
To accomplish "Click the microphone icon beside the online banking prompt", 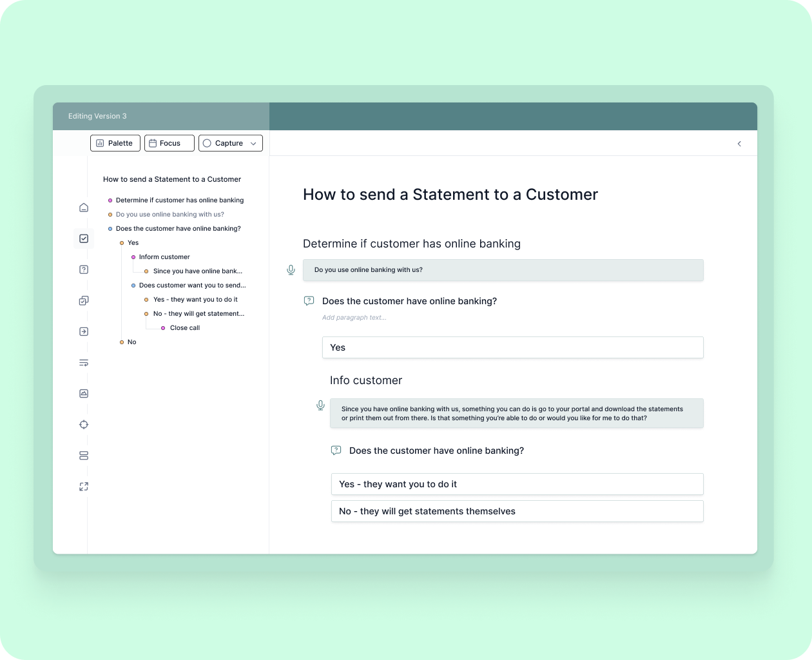I will [x=291, y=269].
